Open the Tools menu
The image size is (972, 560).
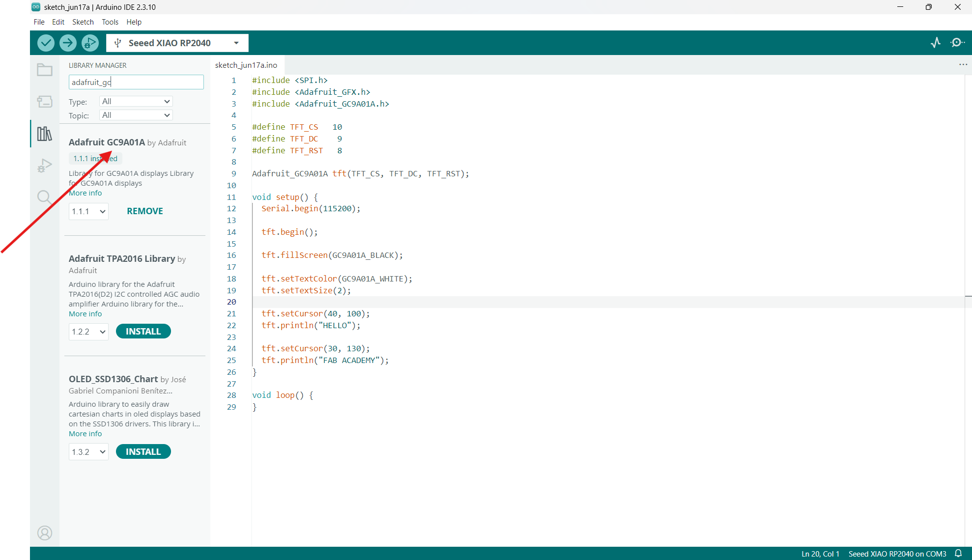(x=110, y=22)
